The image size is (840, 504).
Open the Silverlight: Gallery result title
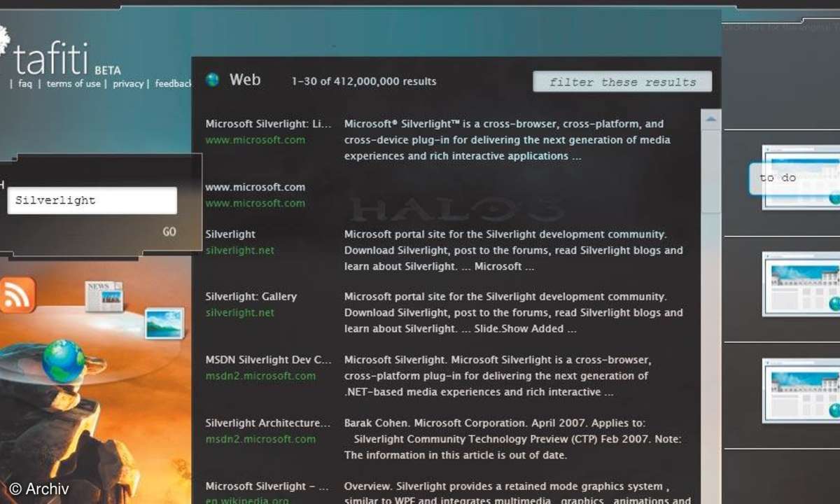(251, 297)
